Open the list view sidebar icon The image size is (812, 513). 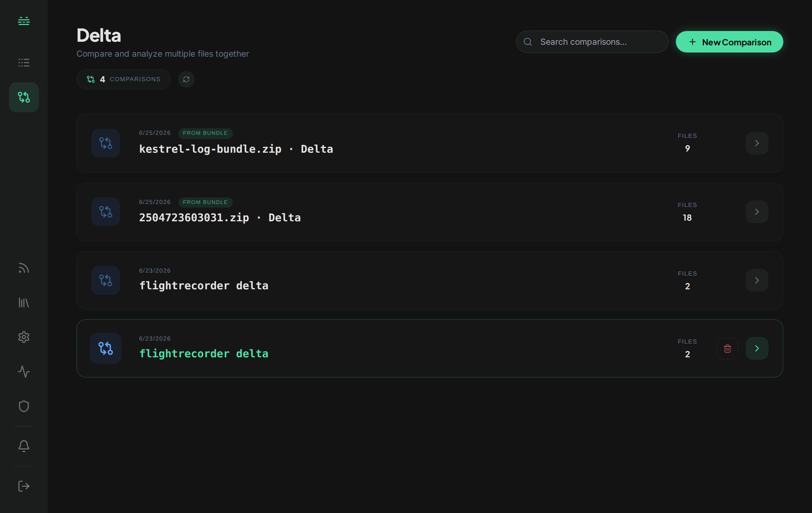pyautogui.click(x=24, y=63)
